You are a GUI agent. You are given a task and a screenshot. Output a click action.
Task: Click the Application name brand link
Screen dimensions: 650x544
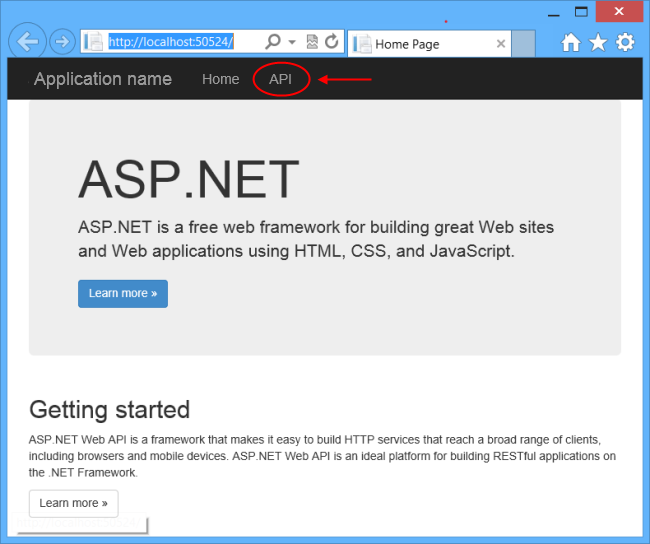tap(103, 79)
